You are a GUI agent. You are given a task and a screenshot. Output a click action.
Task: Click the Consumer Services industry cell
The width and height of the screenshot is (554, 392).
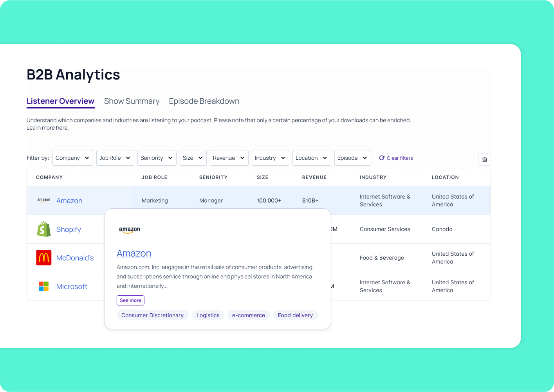coord(385,229)
